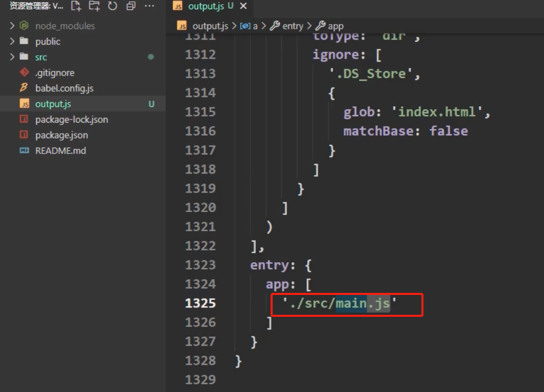The width and height of the screenshot is (544, 392).
Task: Click the wrench icon before entry breadcrumb
Action: [275, 26]
